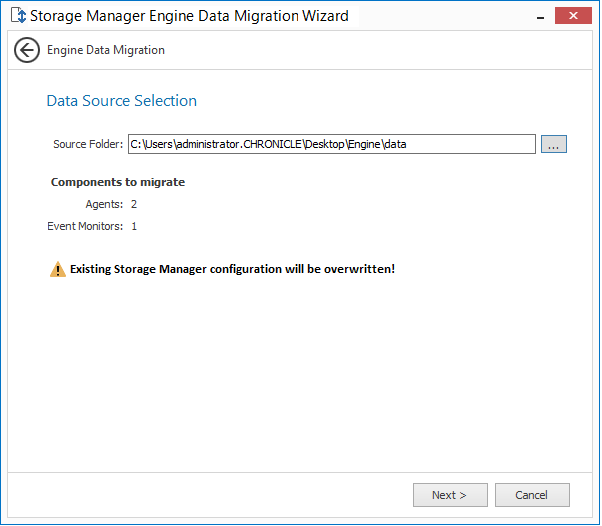Select the Event Monitors count value 1
Screen dimensions: 602x526
pos(134,226)
